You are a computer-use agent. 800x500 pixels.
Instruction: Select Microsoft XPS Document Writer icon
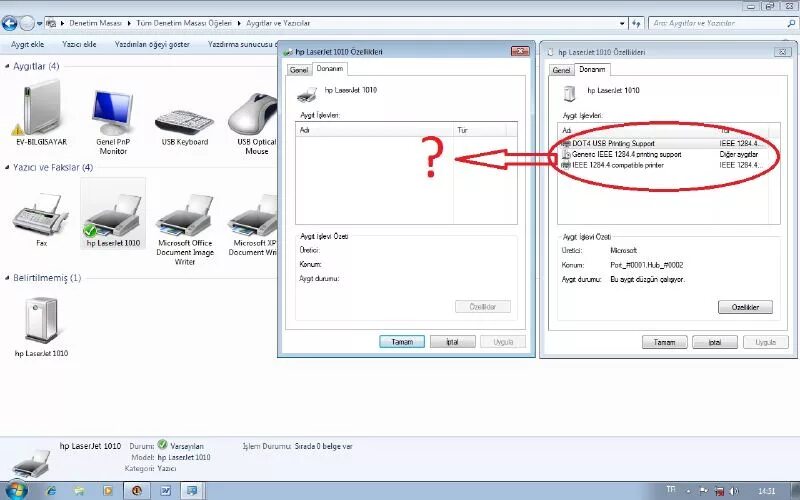[x=253, y=224]
